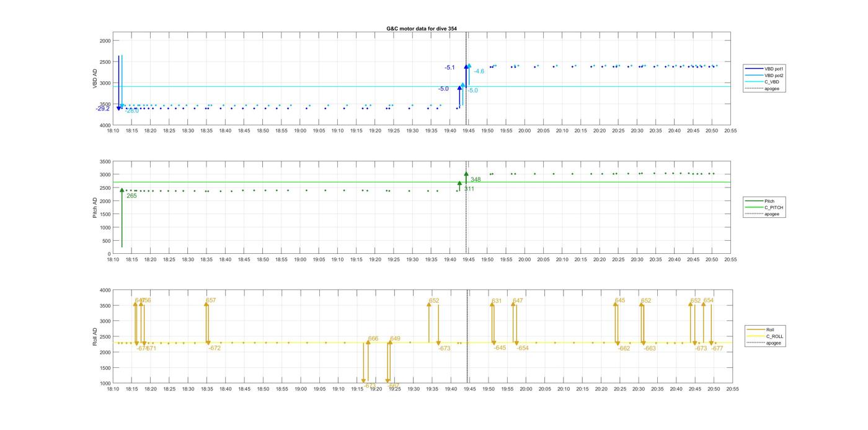Click the "348" pitch data label
Image resolution: width=868 pixels, height=430 pixels.
click(x=476, y=180)
